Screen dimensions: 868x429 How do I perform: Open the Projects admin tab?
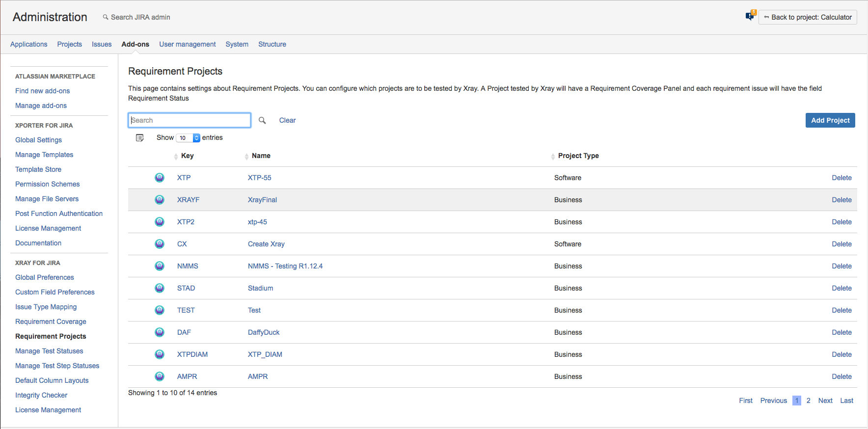pyautogui.click(x=70, y=44)
